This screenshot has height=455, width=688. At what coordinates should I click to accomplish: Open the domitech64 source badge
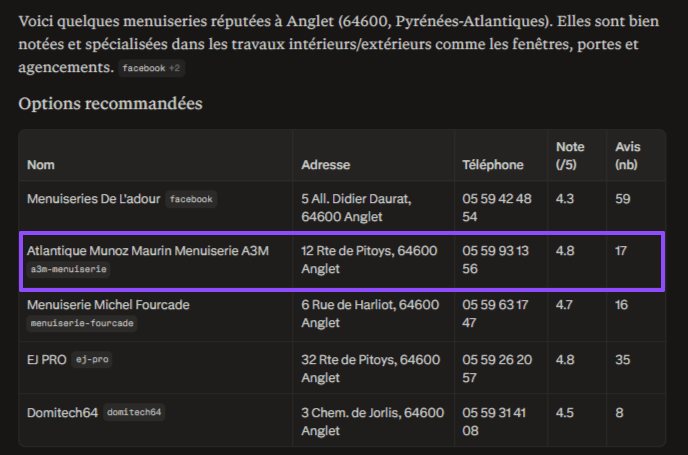pyautogui.click(x=134, y=412)
